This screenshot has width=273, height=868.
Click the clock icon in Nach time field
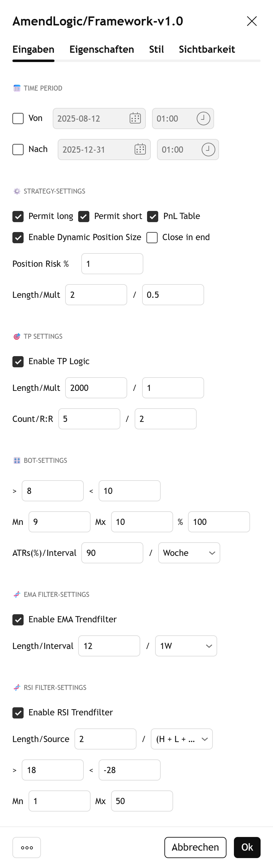(208, 149)
